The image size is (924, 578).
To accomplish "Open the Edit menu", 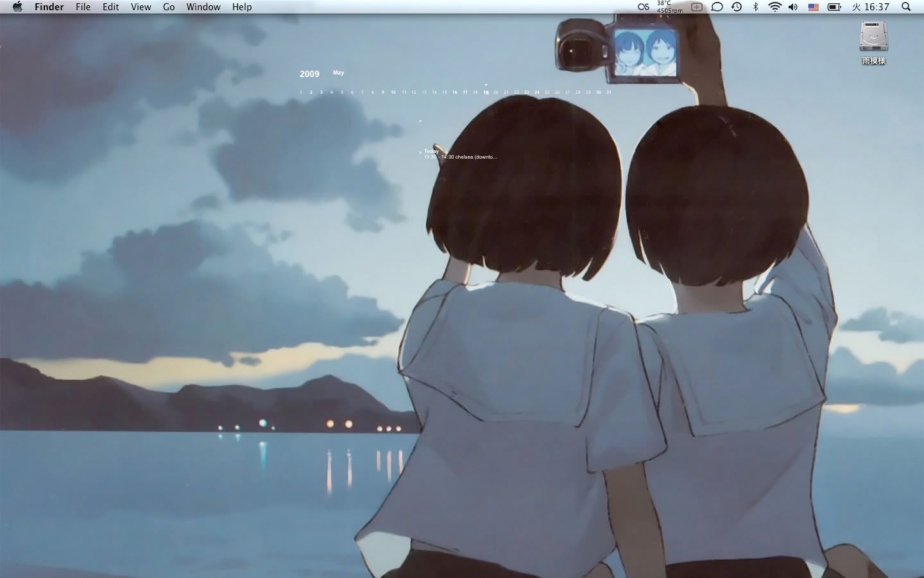I will coord(111,7).
